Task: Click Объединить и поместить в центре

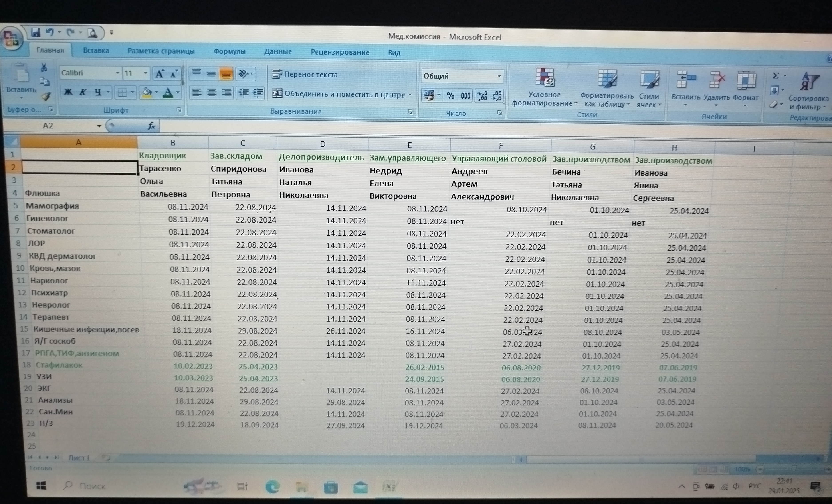Action: coord(339,94)
